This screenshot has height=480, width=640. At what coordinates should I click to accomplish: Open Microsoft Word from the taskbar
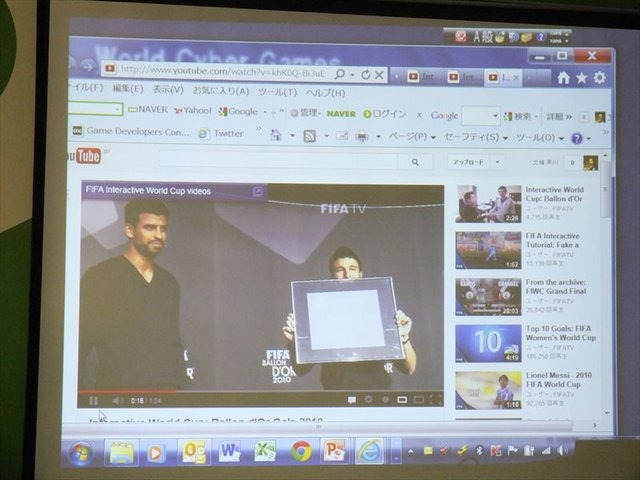(229, 451)
